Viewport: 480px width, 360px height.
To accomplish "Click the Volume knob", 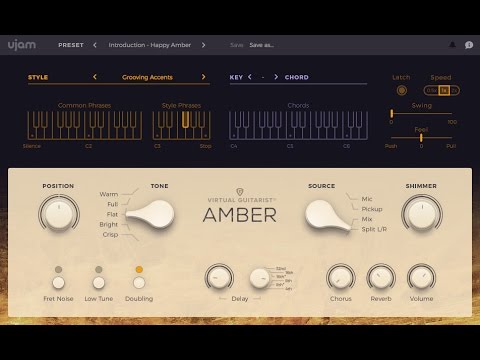I will tap(421, 278).
